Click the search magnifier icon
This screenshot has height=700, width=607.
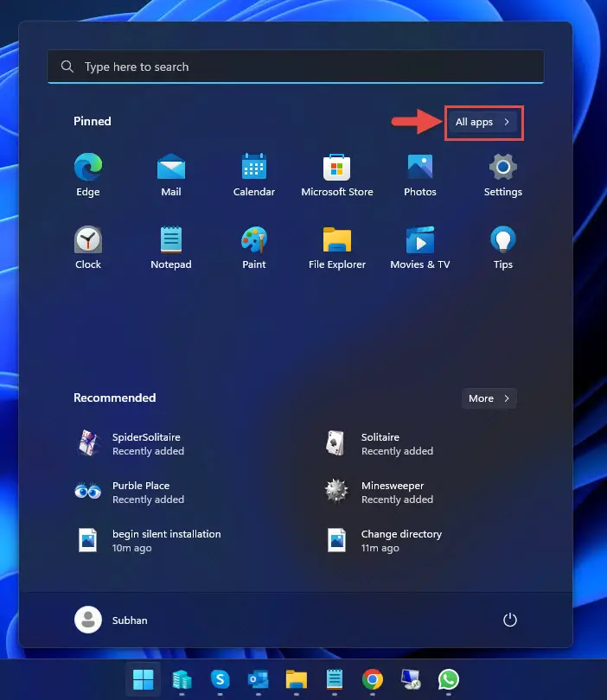pyautogui.click(x=67, y=67)
